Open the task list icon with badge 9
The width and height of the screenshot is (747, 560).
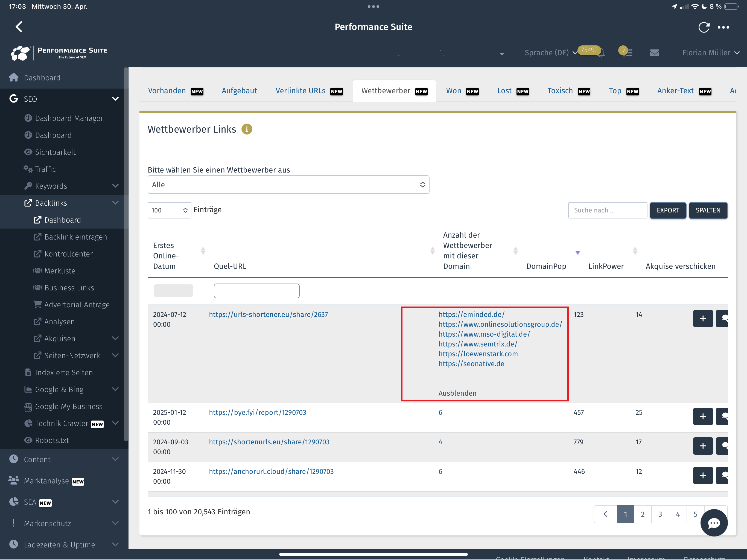coord(628,53)
